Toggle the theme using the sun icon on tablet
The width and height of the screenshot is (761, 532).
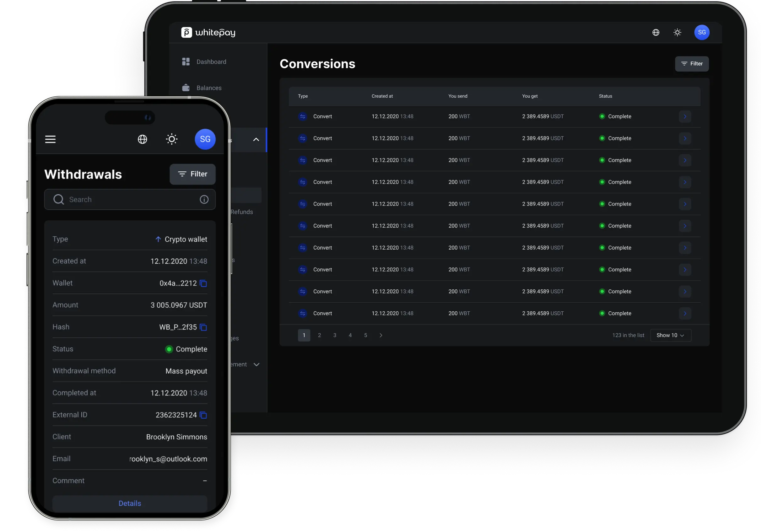677,32
